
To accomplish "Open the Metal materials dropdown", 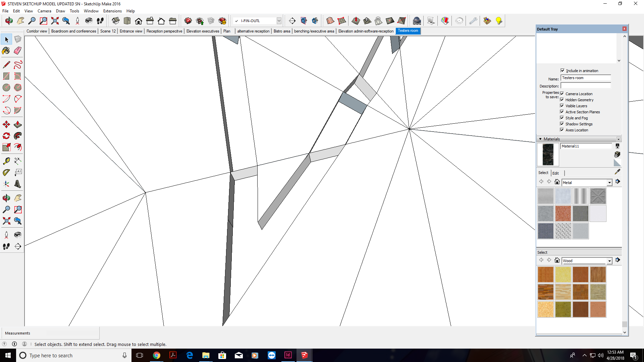I will 609,183.
